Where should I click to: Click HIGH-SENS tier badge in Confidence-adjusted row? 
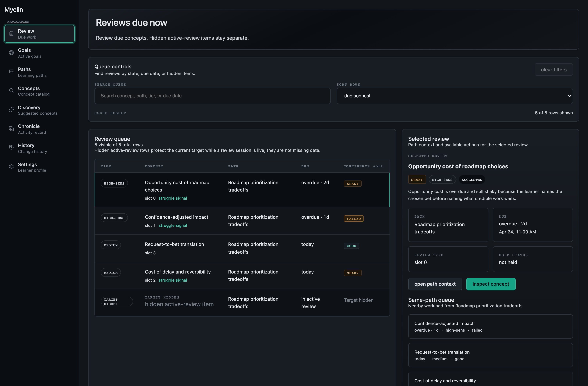[114, 218]
